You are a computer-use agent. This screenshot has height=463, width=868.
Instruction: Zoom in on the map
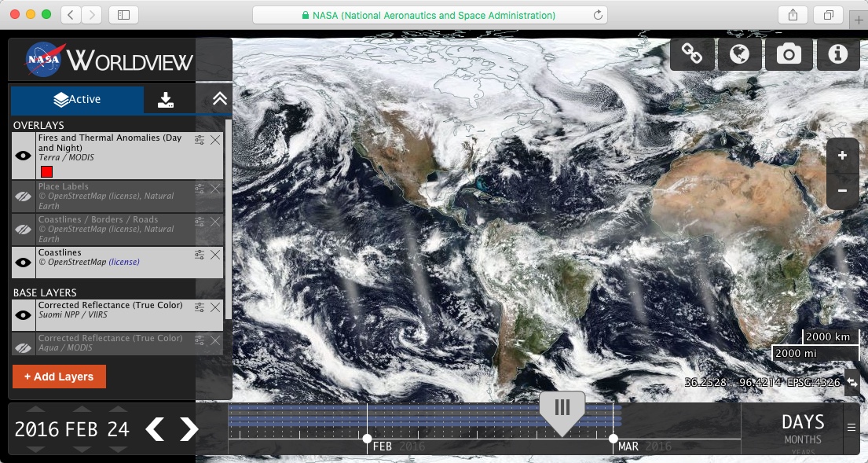[x=842, y=156]
